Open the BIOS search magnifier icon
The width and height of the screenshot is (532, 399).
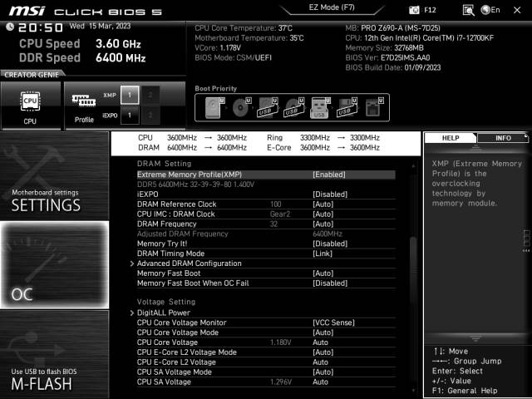[x=468, y=10]
